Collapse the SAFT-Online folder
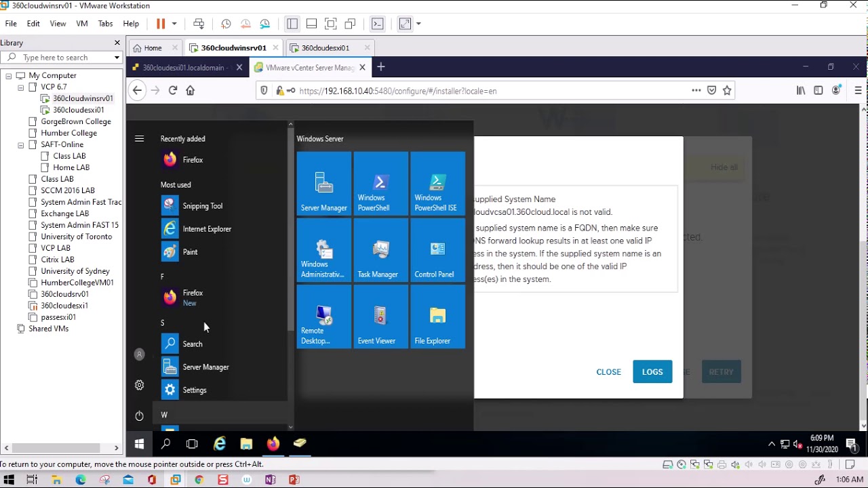This screenshot has width=868, height=488. [x=20, y=145]
